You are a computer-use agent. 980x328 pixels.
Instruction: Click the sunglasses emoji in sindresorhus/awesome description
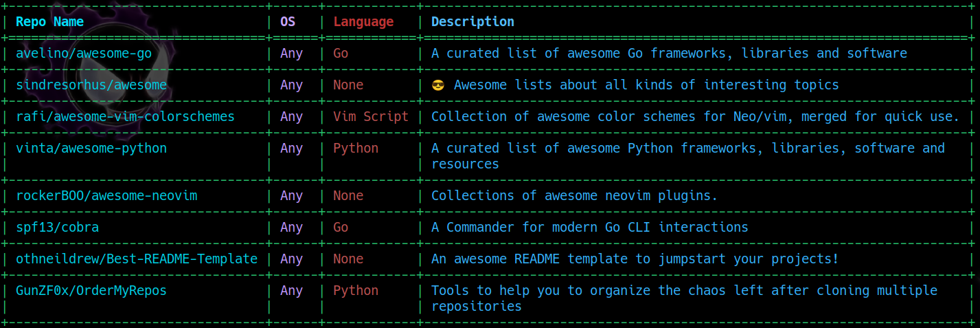tap(438, 85)
